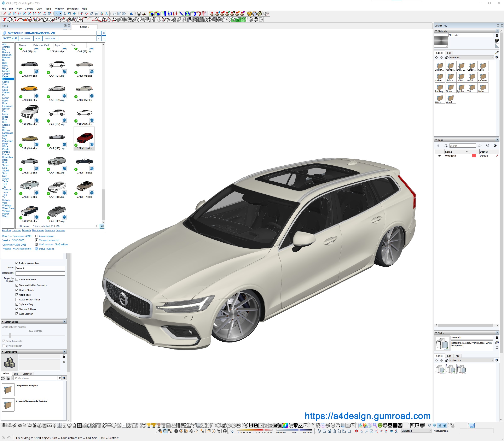Click the Buy license link
The width and height of the screenshot is (504, 441).
click(38, 230)
